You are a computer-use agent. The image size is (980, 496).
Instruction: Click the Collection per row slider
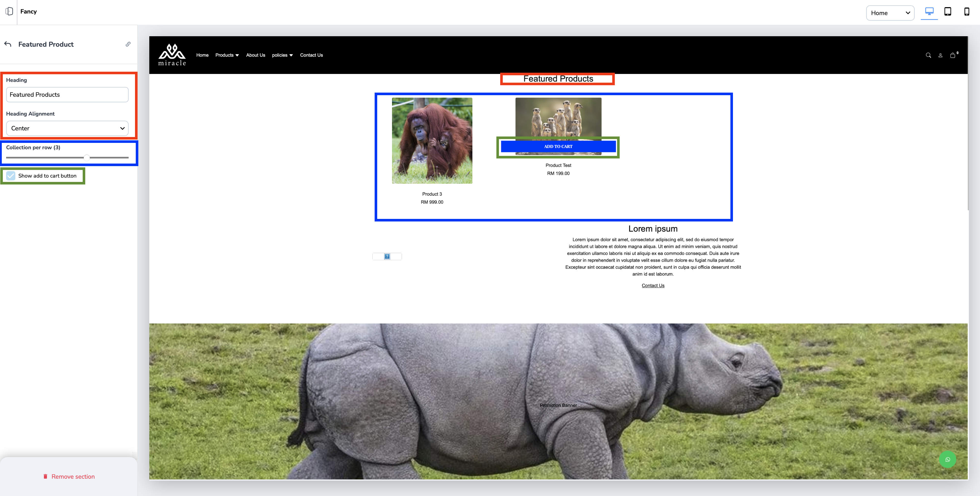pyautogui.click(x=87, y=157)
